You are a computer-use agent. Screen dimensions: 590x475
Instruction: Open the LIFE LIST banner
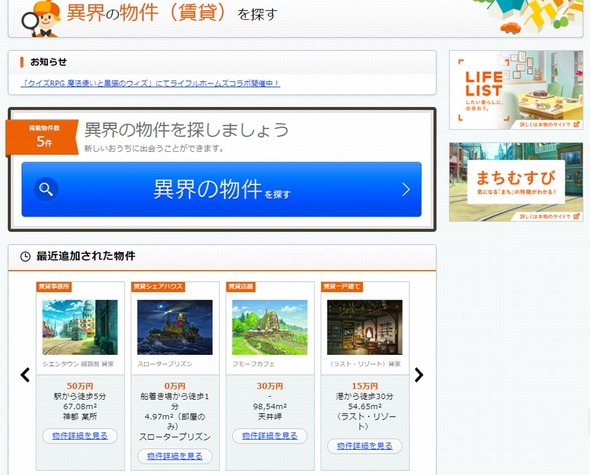click(516, 90)
